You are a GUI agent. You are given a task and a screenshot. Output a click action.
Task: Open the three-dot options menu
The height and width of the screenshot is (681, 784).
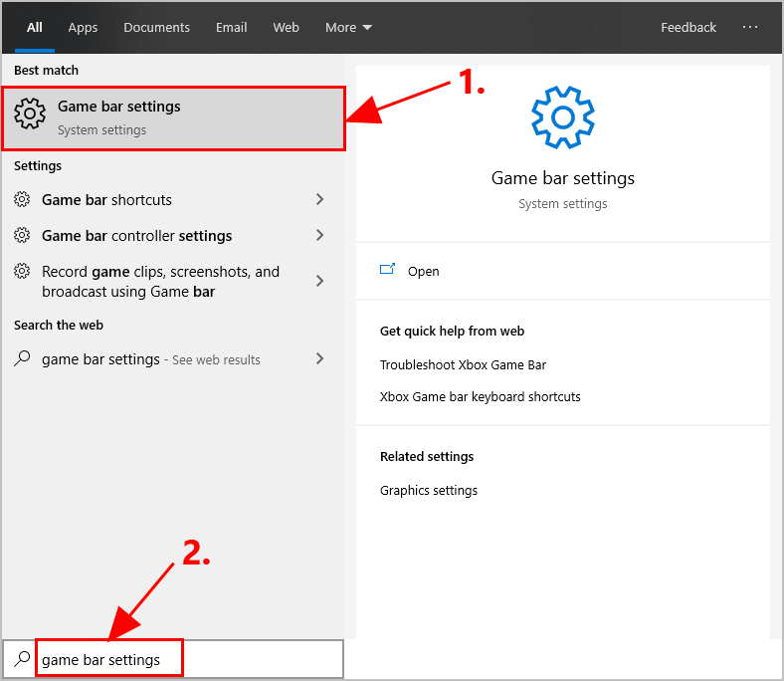pyautogui.click(x=749, y=27)
